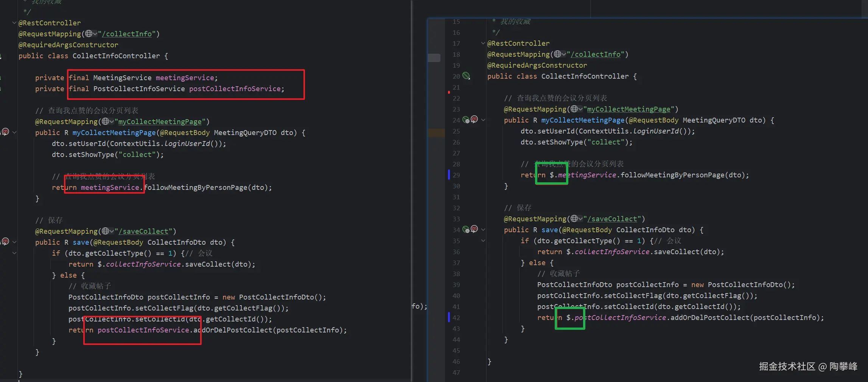The width and height of the screenshot is (868, 382).
Task: Click Spring bean gutter icon on line 20
Action: pos(467,76)
